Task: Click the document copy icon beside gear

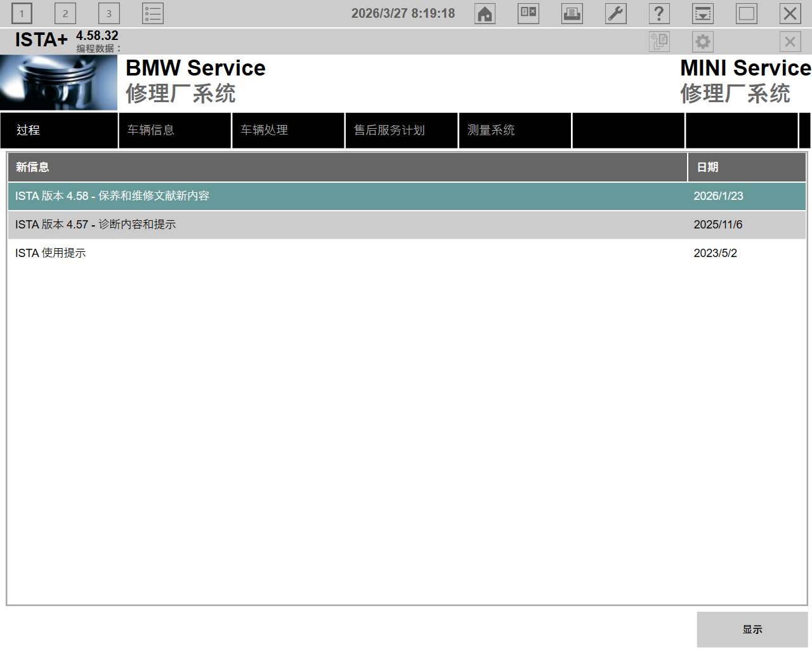Action: [659, 42]
